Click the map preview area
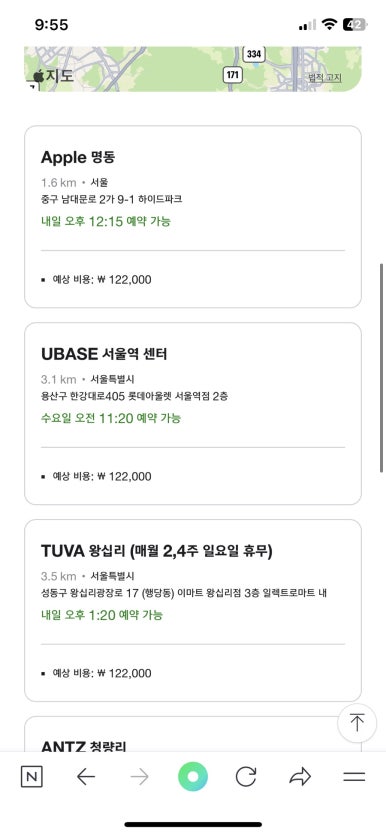 coord(193,69)
